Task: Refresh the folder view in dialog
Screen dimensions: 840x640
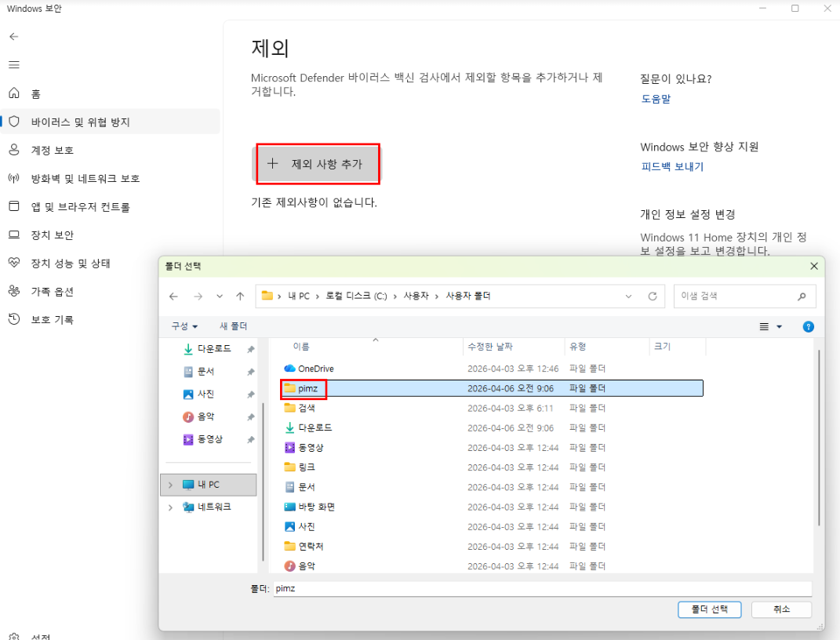Action: point(652,296)
